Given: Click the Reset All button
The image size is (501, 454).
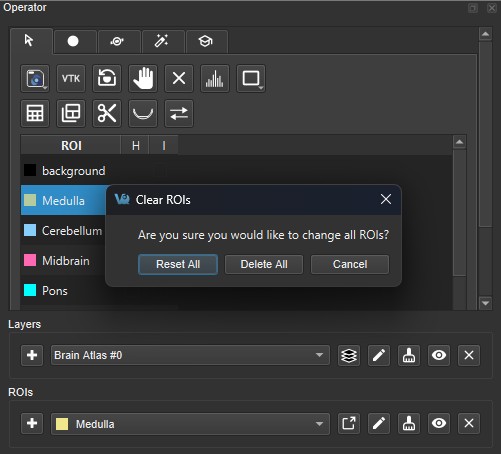Looking at the screenshot, I should click(x=178, y=264).
